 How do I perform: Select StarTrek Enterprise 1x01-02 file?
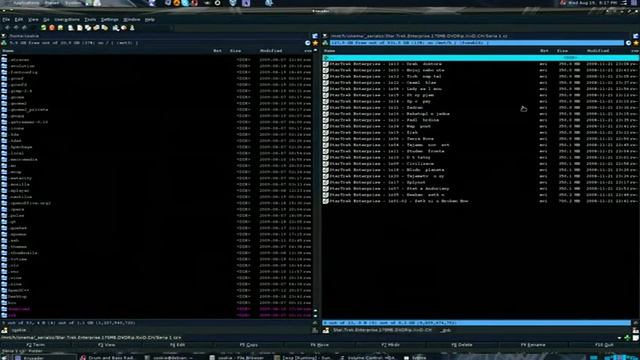coord(480,201)
